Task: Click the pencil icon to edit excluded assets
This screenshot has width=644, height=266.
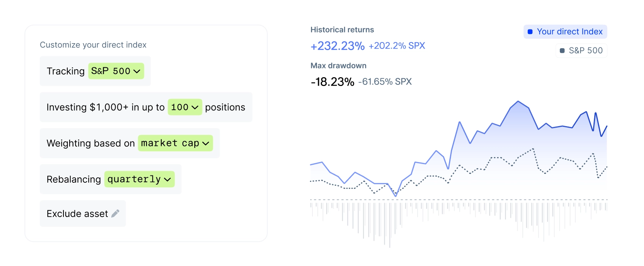Action: coord(115,214)
